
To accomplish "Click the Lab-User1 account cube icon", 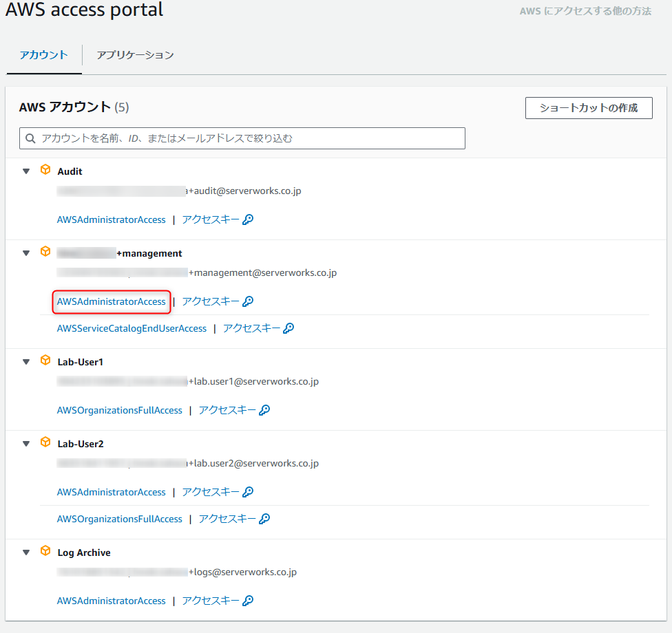I will coord(45,360).
